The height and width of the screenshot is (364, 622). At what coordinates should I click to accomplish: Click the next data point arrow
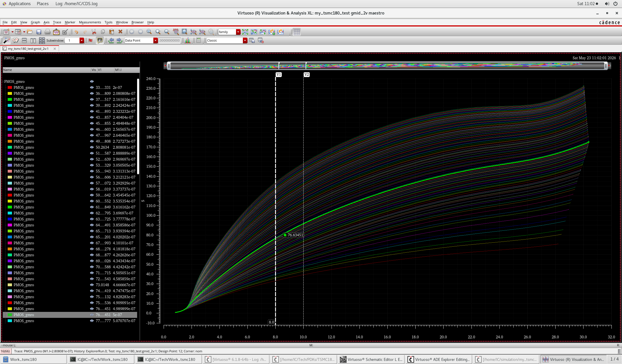coord(119,40)
